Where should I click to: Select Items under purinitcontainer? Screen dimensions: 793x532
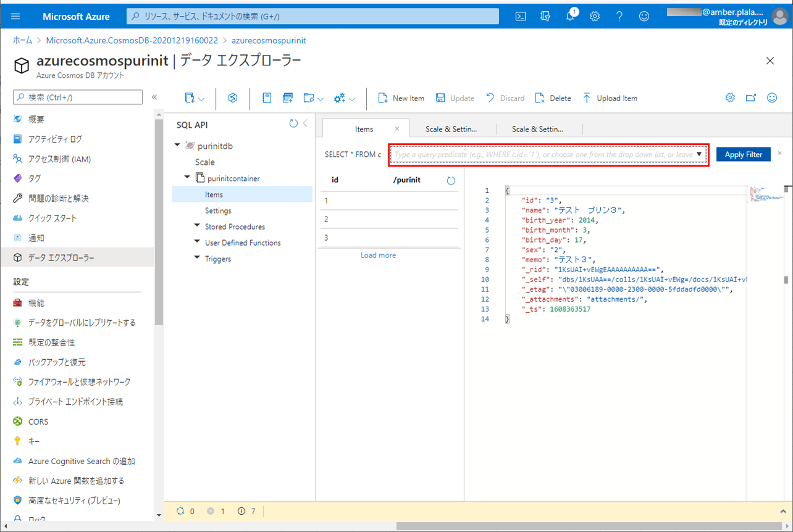tap(242, 194)
